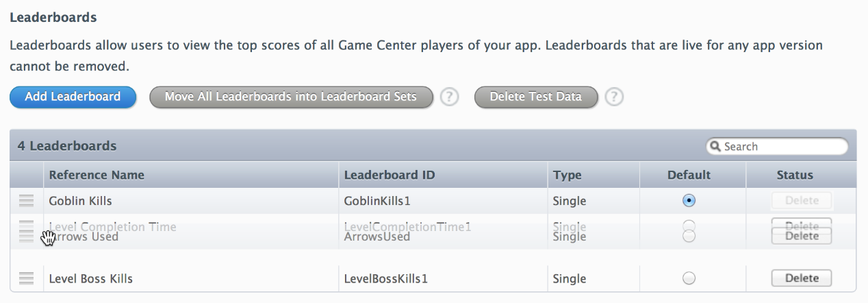Open help for Move All Leaderboards button

click(448, 97)
